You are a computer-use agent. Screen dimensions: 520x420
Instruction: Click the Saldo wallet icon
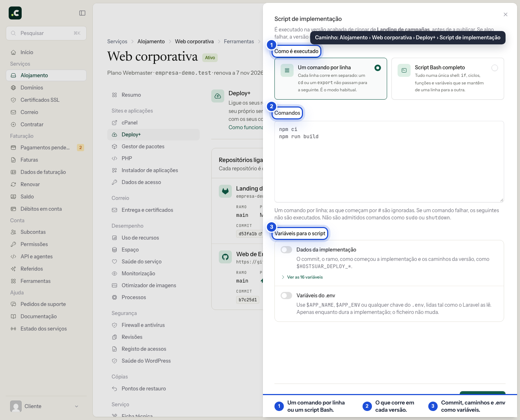click(x=13, y=197)
